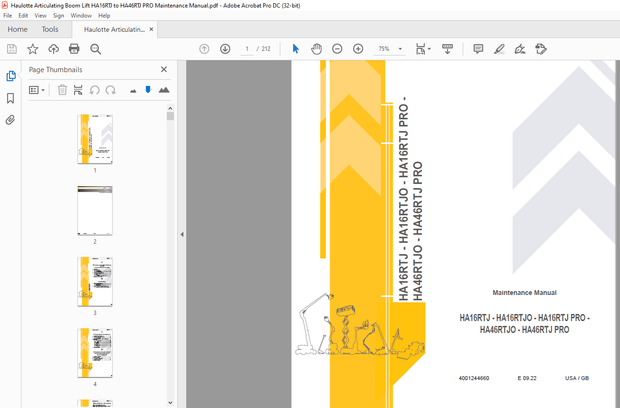This screenshot has width=620, height=408.
Task: Click the insert pages thumbnail tool icon
Action: (x=78, y=90)
